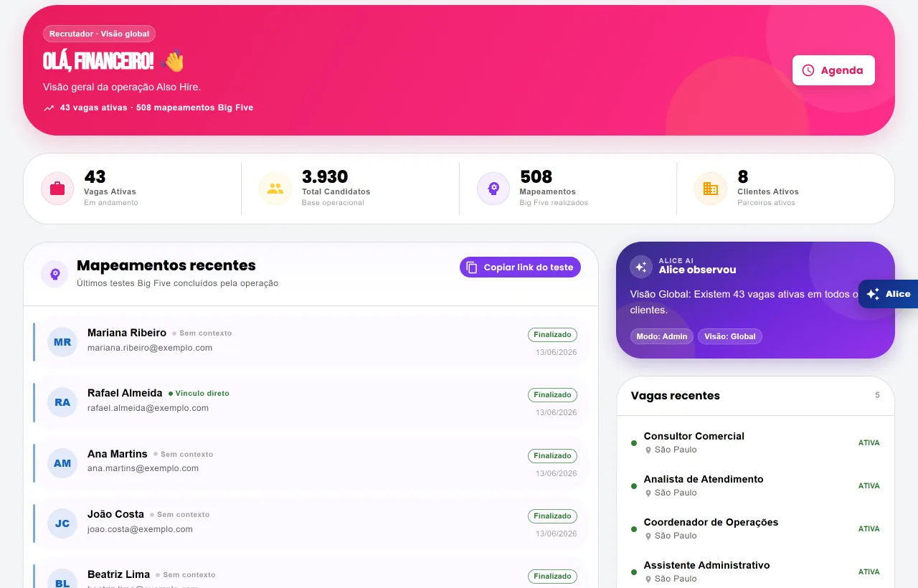Click the Modo: Admin chip

click(x=661, y=336)
